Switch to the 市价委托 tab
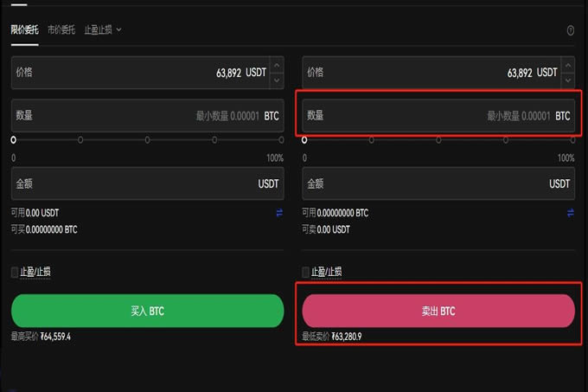 pos(61,29)
